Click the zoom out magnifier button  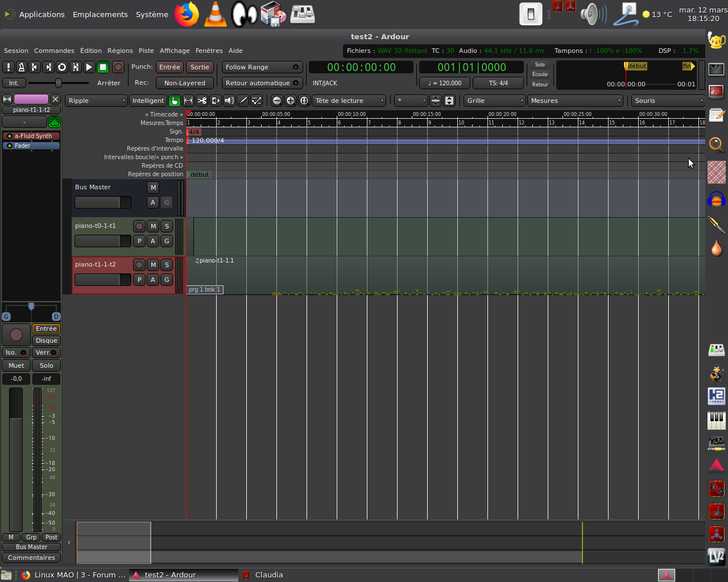coord(277,101)
